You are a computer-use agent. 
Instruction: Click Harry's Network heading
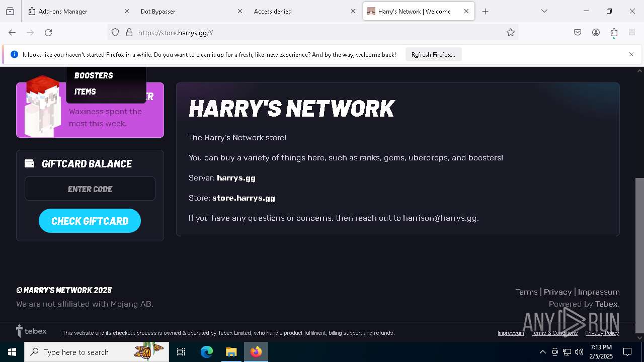[x=291, y=109]
